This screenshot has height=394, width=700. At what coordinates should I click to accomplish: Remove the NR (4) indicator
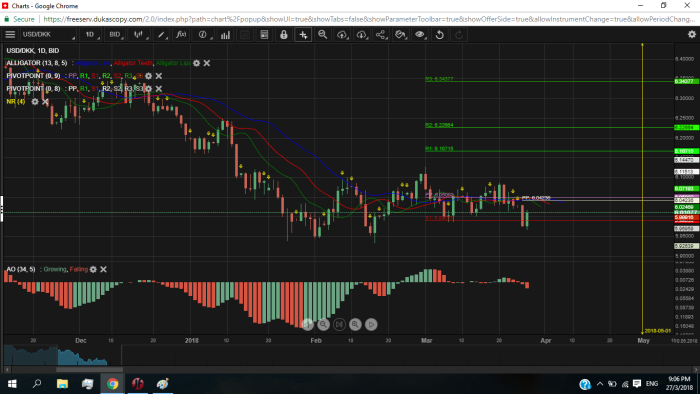(x=45, y=102)
